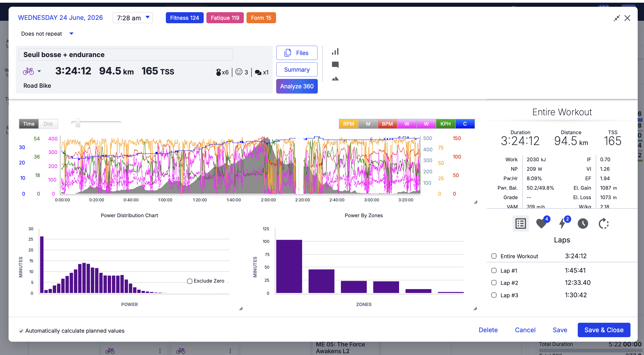Click the Fitness 124 badge

185,18
